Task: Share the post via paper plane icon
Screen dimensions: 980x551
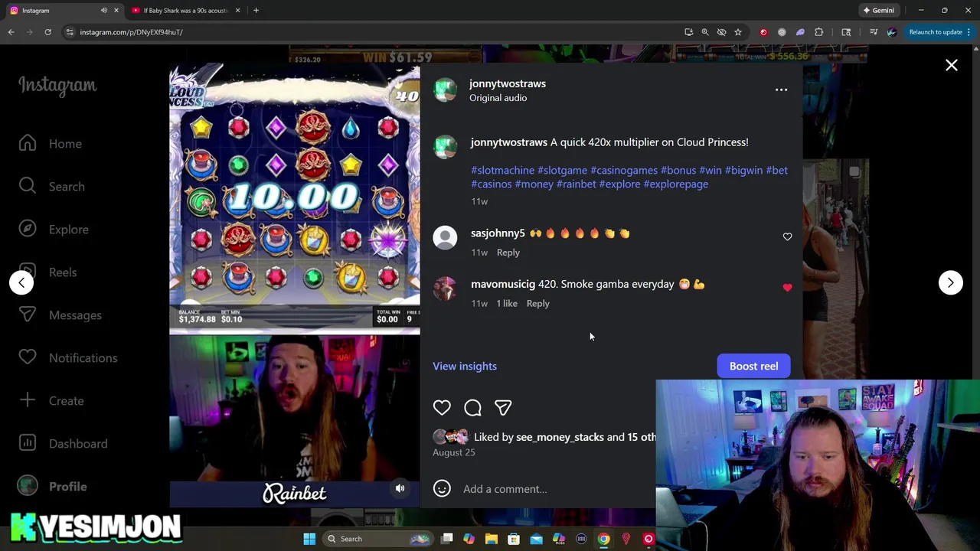Action: click(503, 408)
